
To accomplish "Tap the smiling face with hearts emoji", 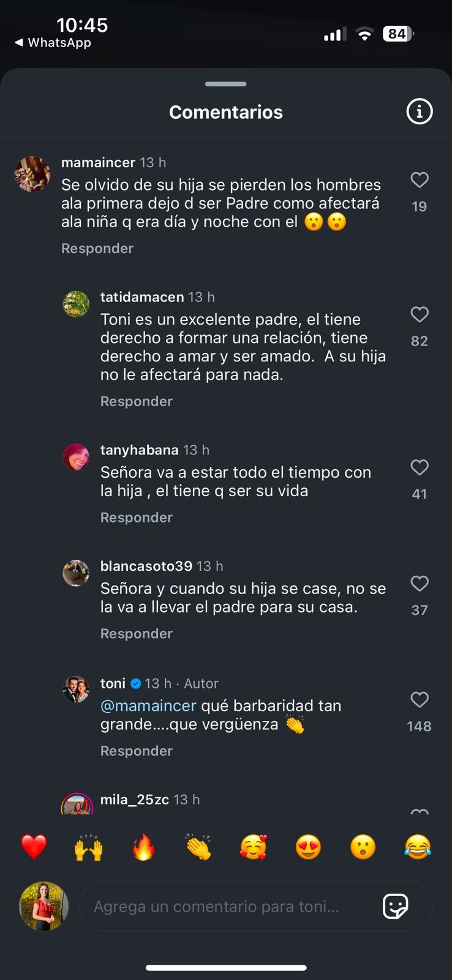I will (x=253, y=847).
